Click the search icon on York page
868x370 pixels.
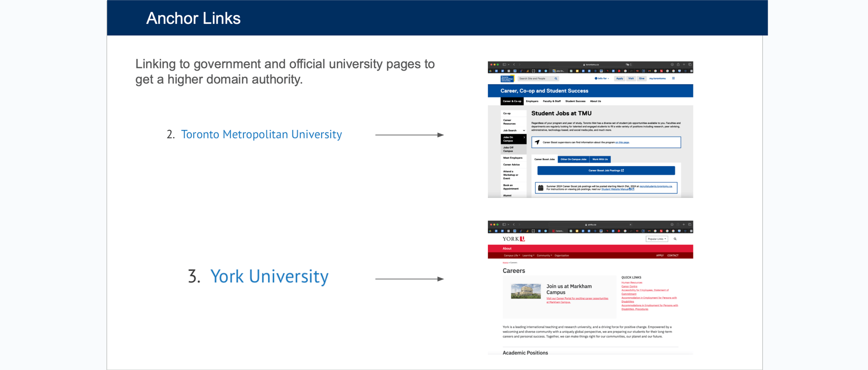click(x=675, y=239)
